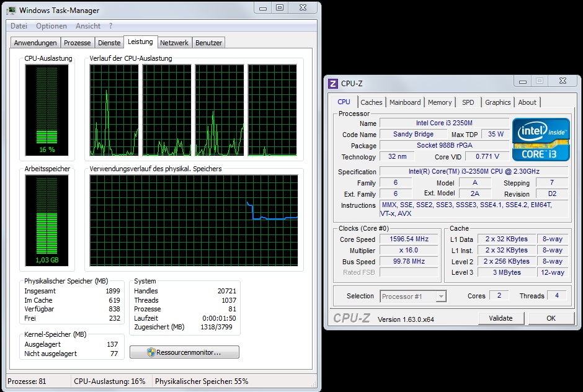Click the shield icon on Ressourcenmonitor button
This screenshot has width=583, height=392.
[x=151, y=352]
